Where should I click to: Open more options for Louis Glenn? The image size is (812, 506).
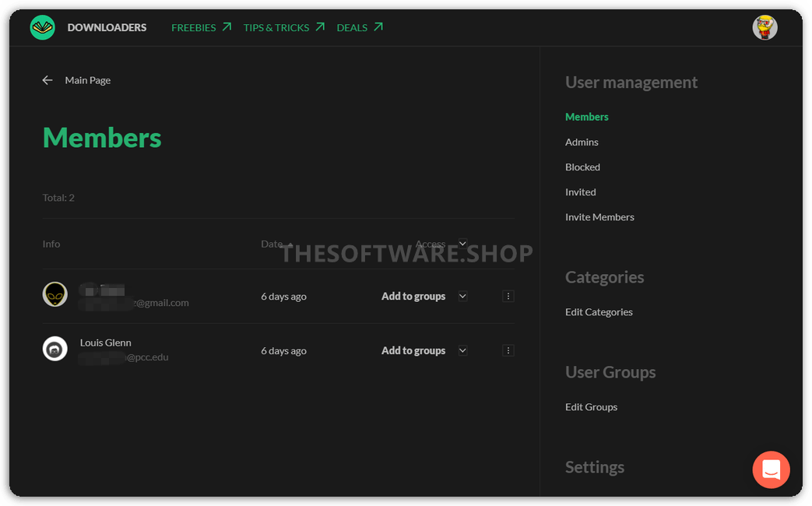pyautogui.click(x=508, y=351)
